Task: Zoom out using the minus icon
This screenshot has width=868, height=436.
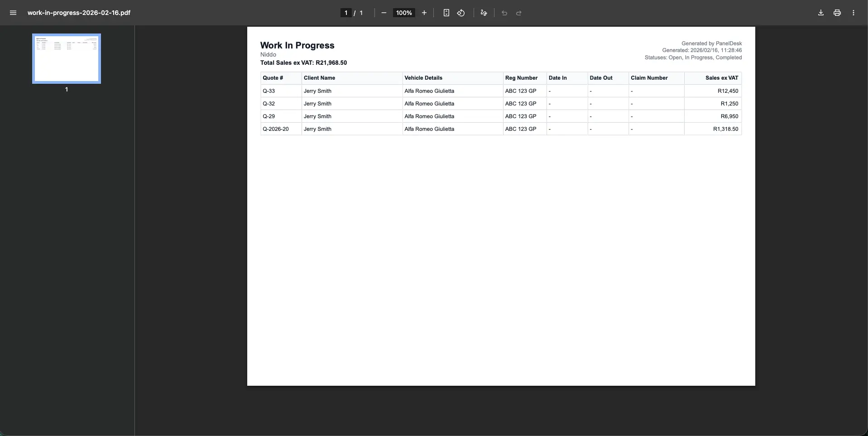Action: (384, 13)
